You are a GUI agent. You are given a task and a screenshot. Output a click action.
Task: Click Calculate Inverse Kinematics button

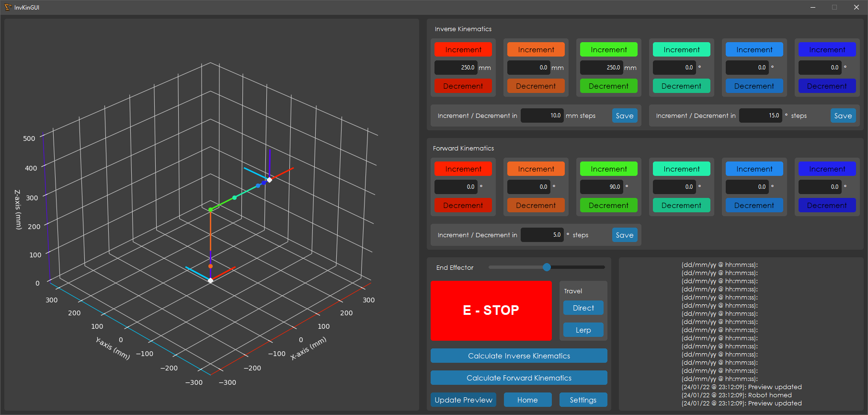519,356
